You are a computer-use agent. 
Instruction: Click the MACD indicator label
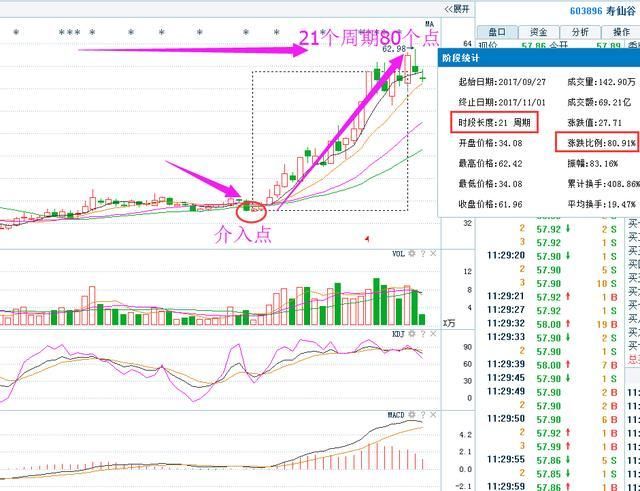tap(396, 415)
